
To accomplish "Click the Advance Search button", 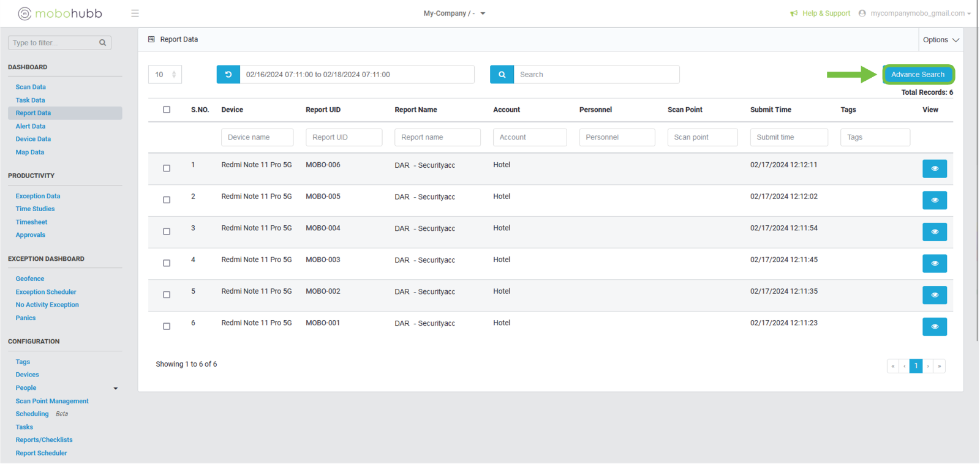I will click(x=918, y=75).
